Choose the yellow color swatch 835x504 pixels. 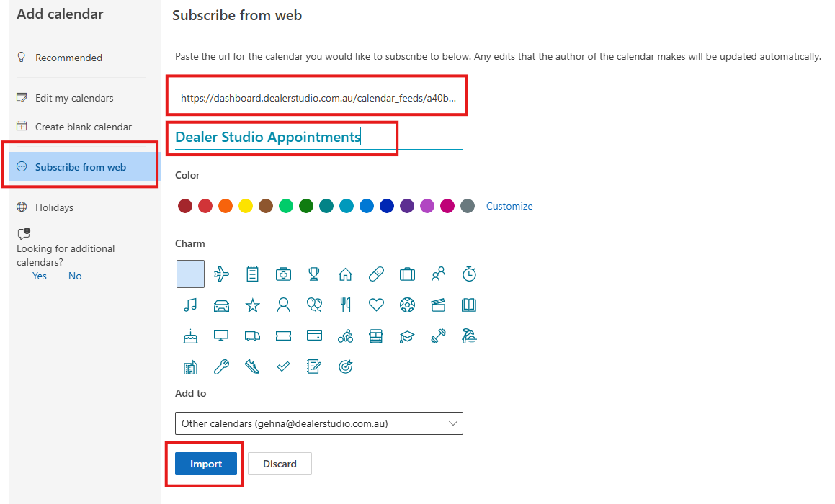click(246, 206)
